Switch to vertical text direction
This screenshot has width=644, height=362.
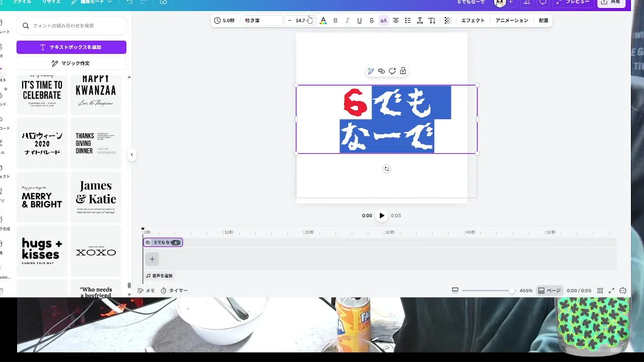(x=432, y=21)
